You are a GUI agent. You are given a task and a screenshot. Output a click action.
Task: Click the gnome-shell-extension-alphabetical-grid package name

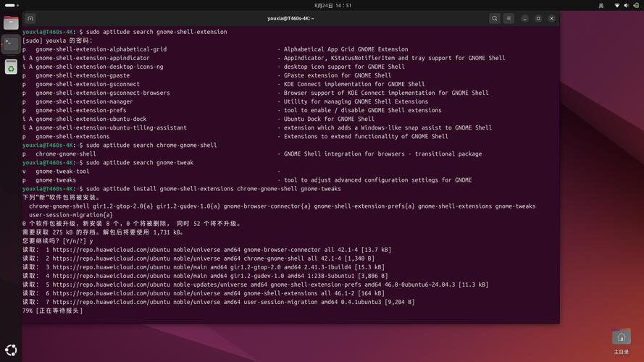point(101,49)
